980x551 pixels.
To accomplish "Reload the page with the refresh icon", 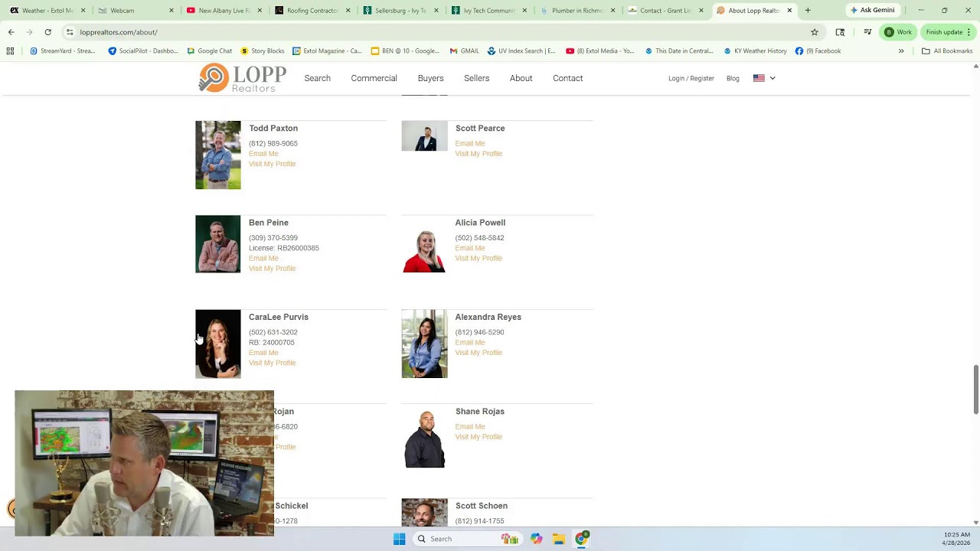I will point(47,32).
